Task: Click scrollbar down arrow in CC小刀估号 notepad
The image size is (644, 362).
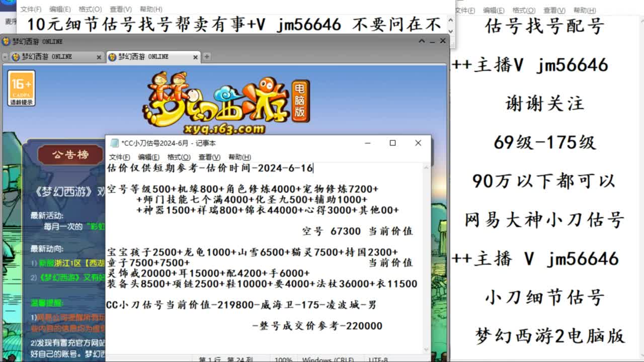Action: click(427, 350)
